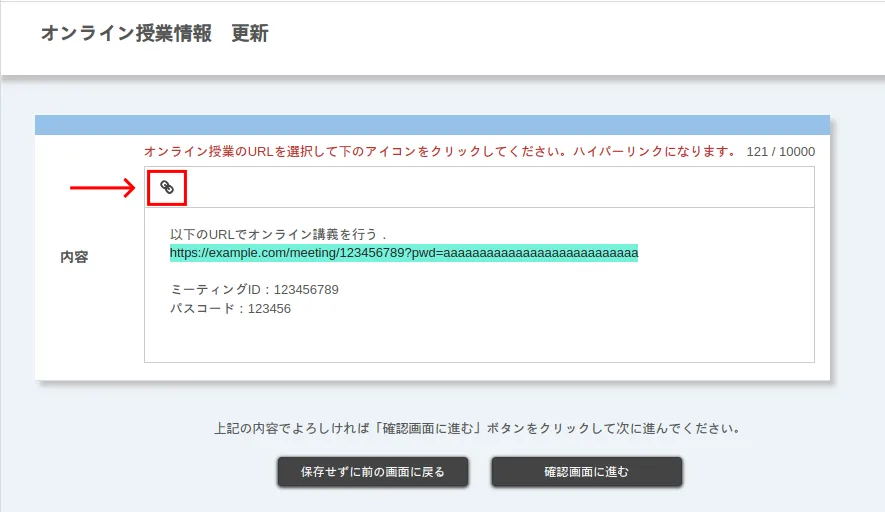Click the パスコード：123456 line in the editor

pyautogui.click(x=230, y=309)
